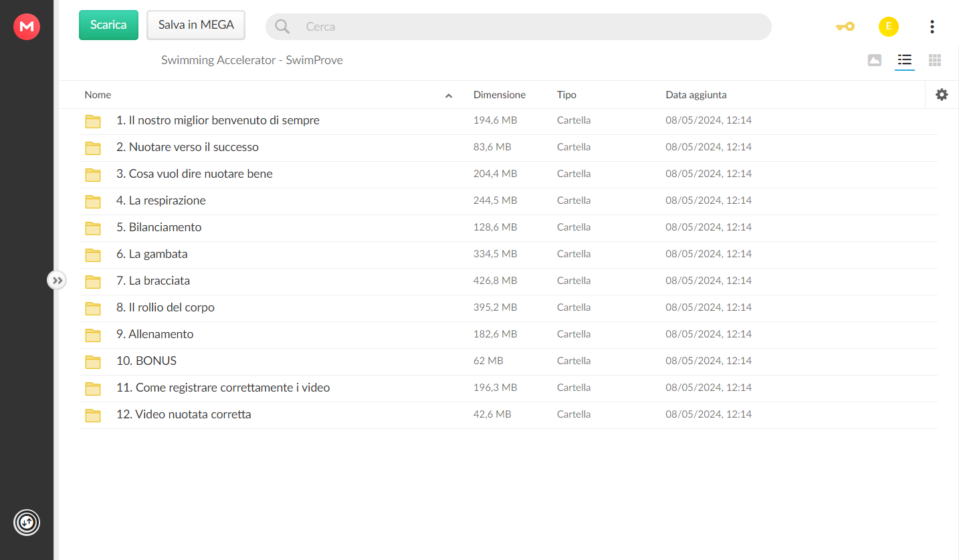
Task: Select '7. La bracciata' folder name
Action: pyautogui.click(x=153, y=281)
